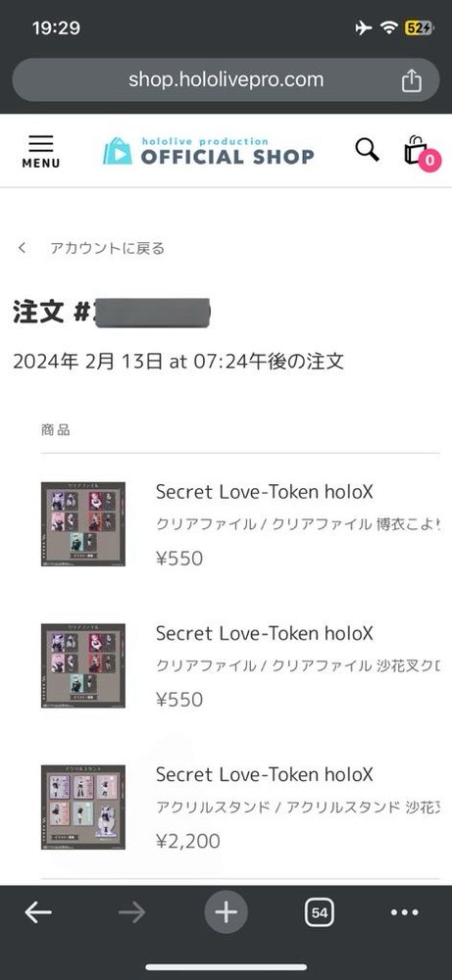The height and width of the screenshot is (980, 452).
Task: Open the shopping bag cart icon
Action: pyautogui.click(x=416, y=151)
